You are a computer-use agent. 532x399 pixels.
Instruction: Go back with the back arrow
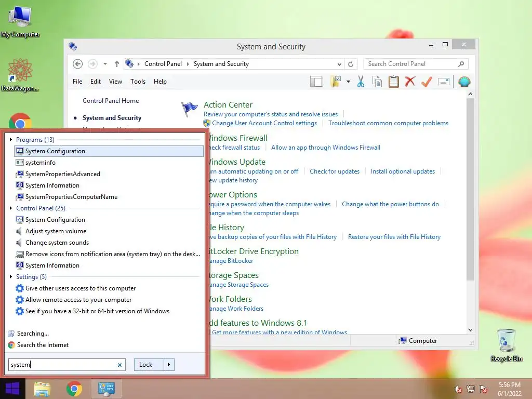(78, 64)
